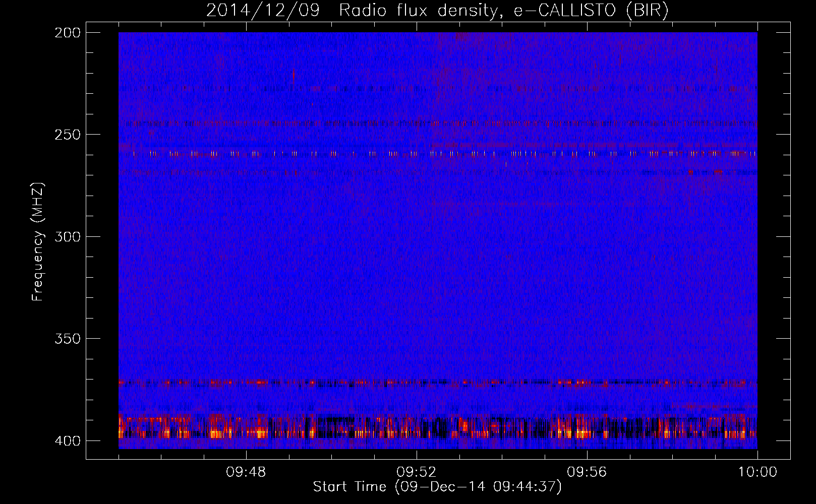Click the 'Start Time (09-Dec-14 09:44:37)' label
The width and height of the screenshot is (816, 504).
(437, 487)
